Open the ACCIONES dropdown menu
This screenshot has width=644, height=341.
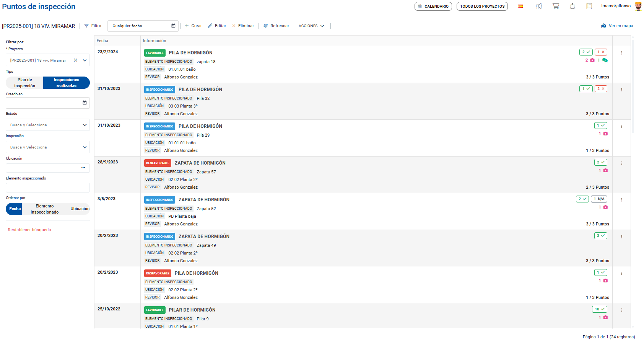(311, 26)
